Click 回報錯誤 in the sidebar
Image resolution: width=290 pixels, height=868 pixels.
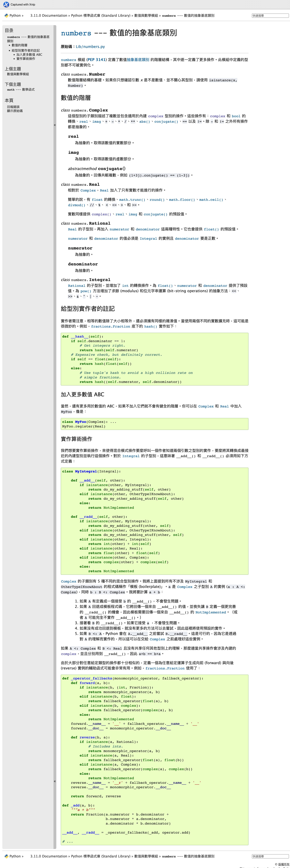[13, 107]
